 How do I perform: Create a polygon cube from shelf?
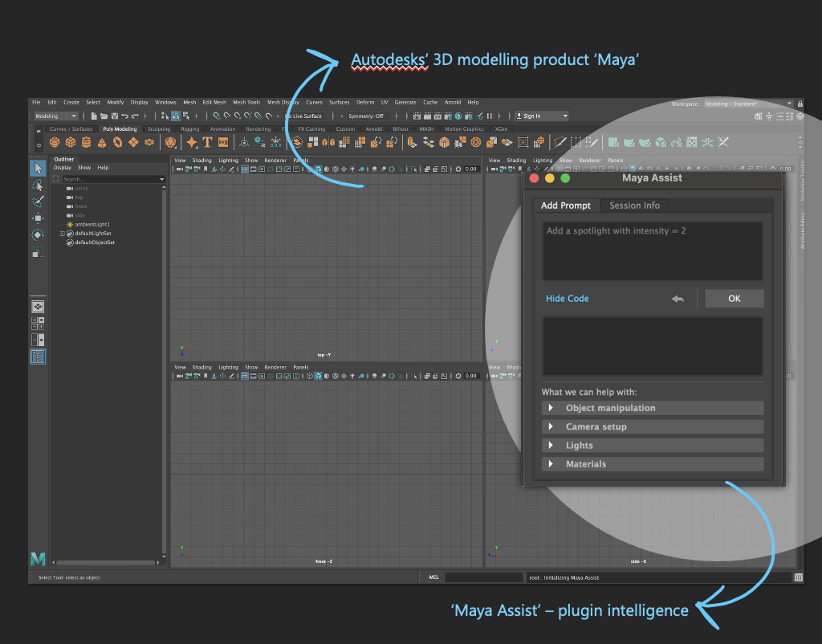71,142
